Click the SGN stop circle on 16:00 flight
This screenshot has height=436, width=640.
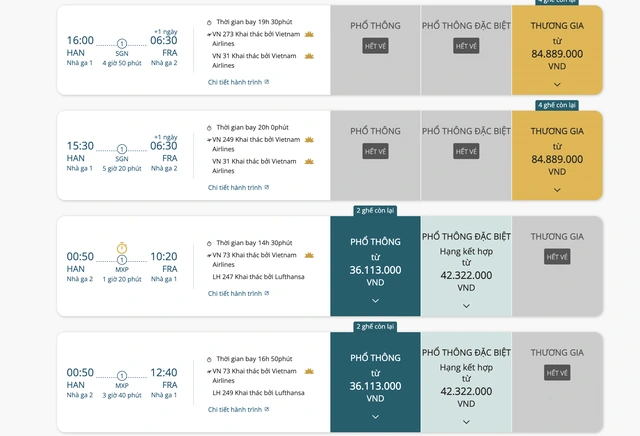122,43
